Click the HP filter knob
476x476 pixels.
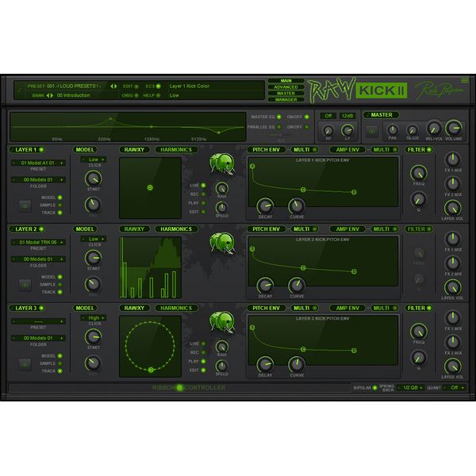click(328, 131)
